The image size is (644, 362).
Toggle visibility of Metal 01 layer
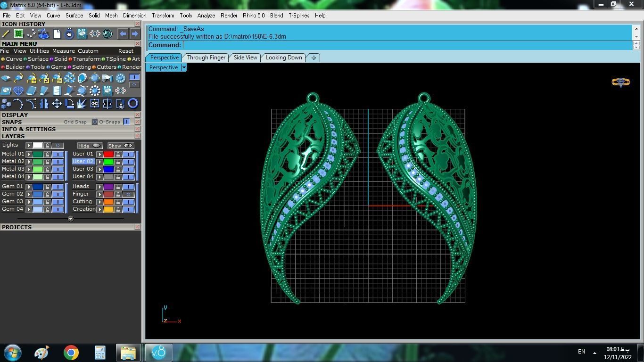point(58,154)
